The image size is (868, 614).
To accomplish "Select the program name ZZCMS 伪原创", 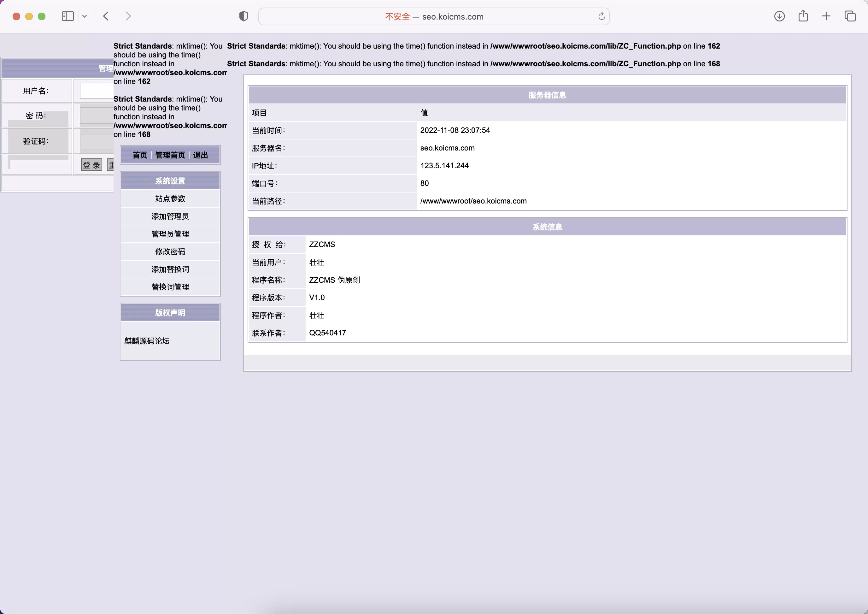I will click(x=335, y=280).
